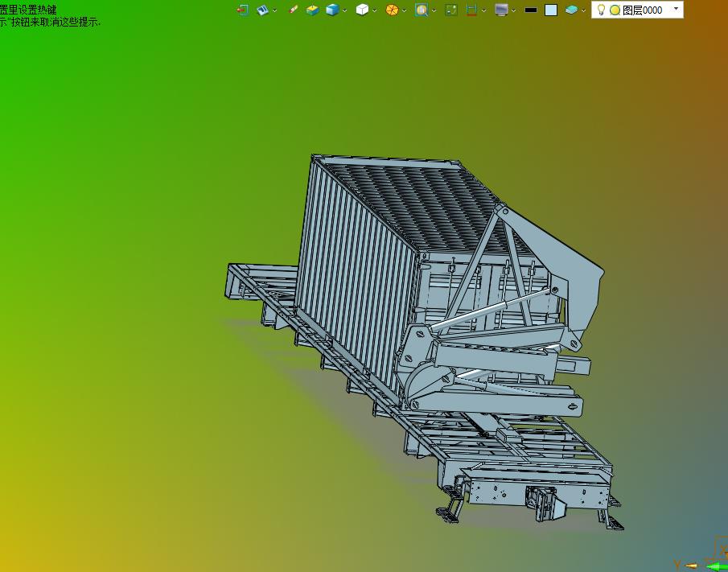
Task: Click the blue tilted view icon
Action: tap(263, 10)
